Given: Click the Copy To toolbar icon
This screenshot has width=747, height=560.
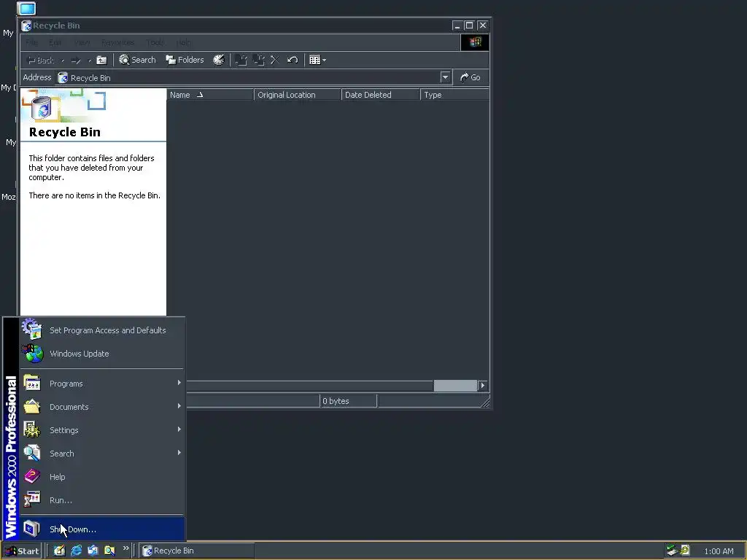Looking at the screenshot, I should 259,60.
